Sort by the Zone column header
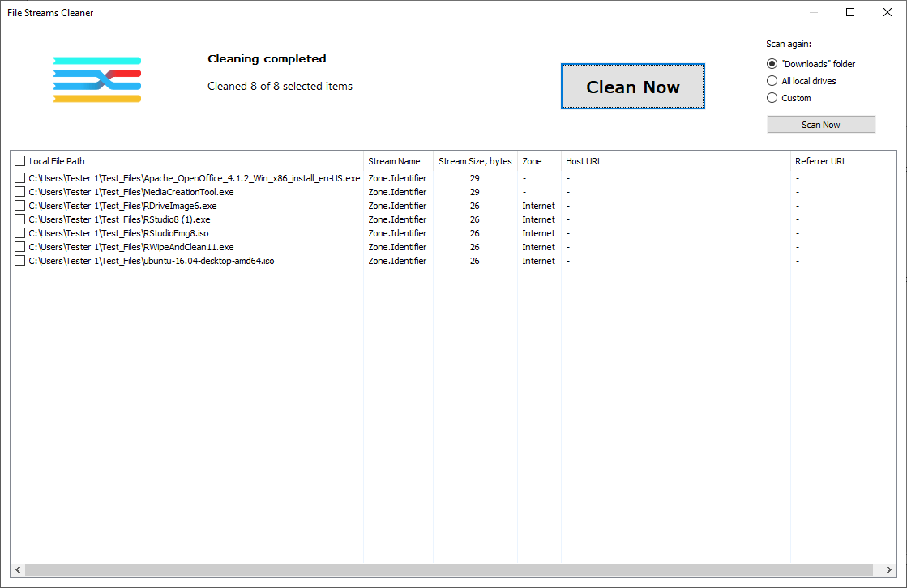The width and height of the screenshot is (907, 588). (539, 161)
